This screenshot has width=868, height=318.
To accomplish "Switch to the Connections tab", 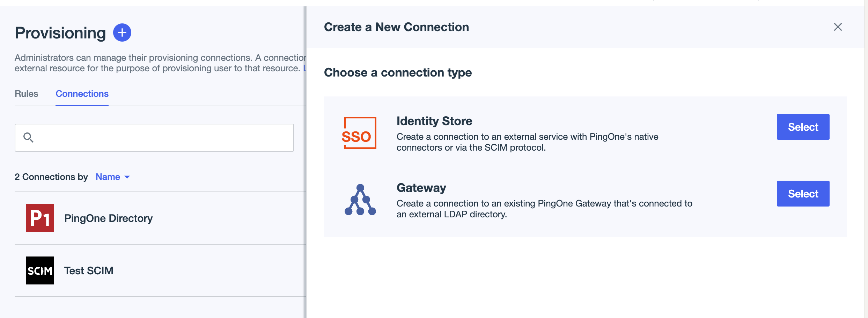I will click(x=82, y=94).
